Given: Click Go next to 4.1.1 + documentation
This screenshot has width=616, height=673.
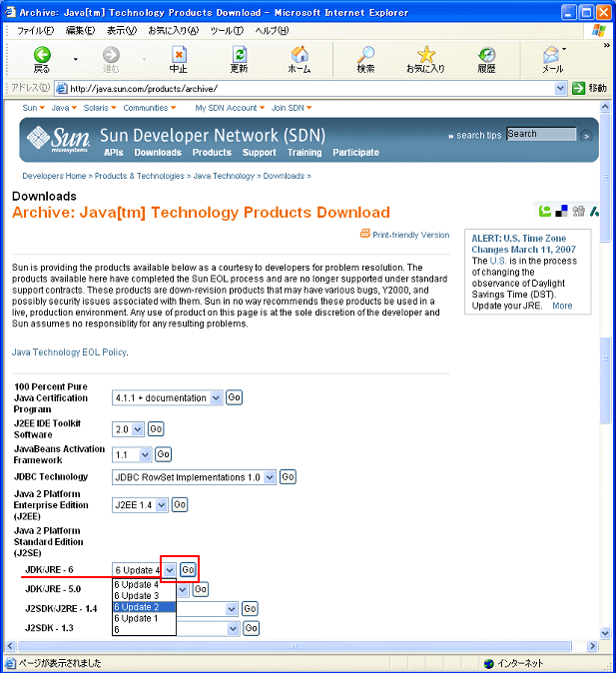Looking at the screenshot, I should coord(234,397).
